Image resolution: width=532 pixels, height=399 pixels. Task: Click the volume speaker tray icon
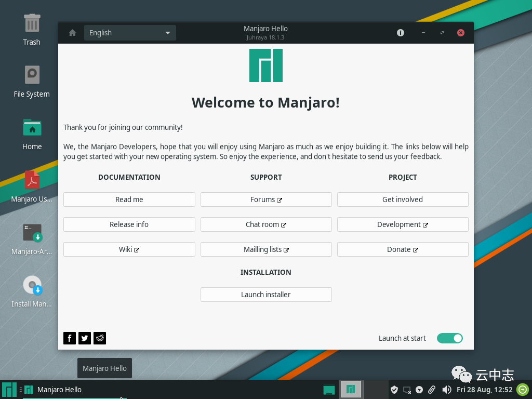pos(446,390)
